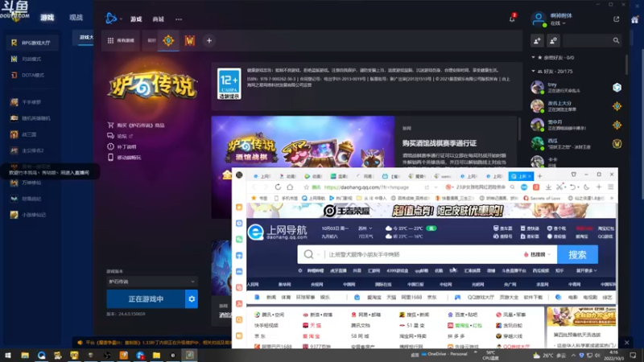
Task: Open File Explorer from the taskbar
Action: click(25, 355)
